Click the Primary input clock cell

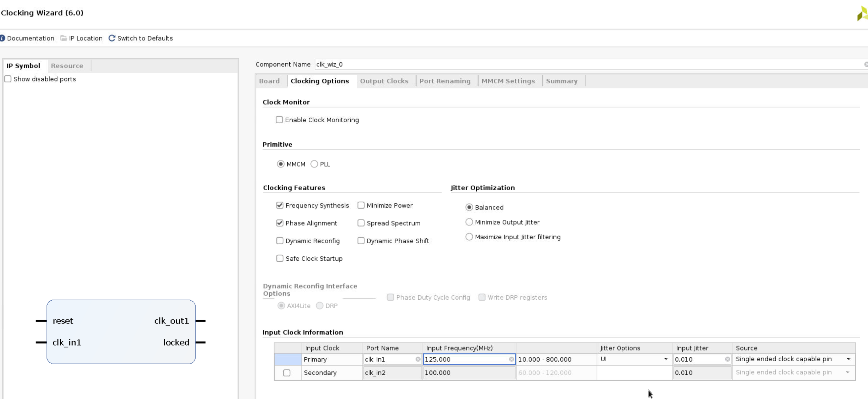coord(332,359)
